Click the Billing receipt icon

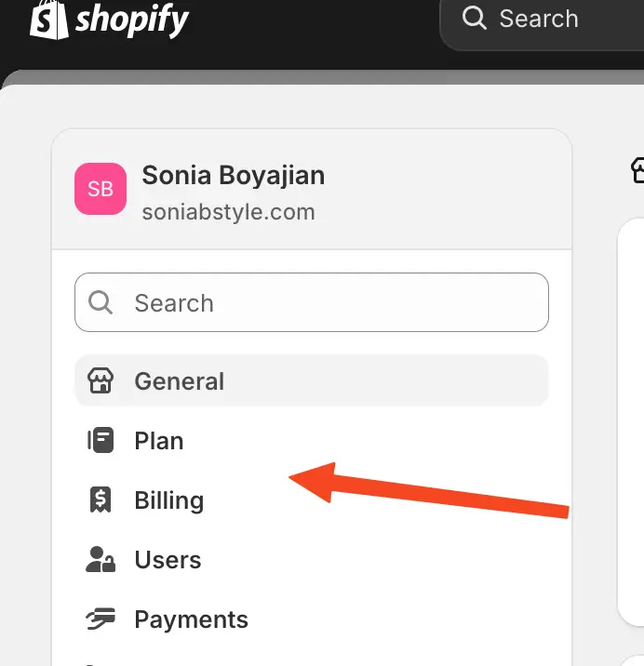point(100,500)
